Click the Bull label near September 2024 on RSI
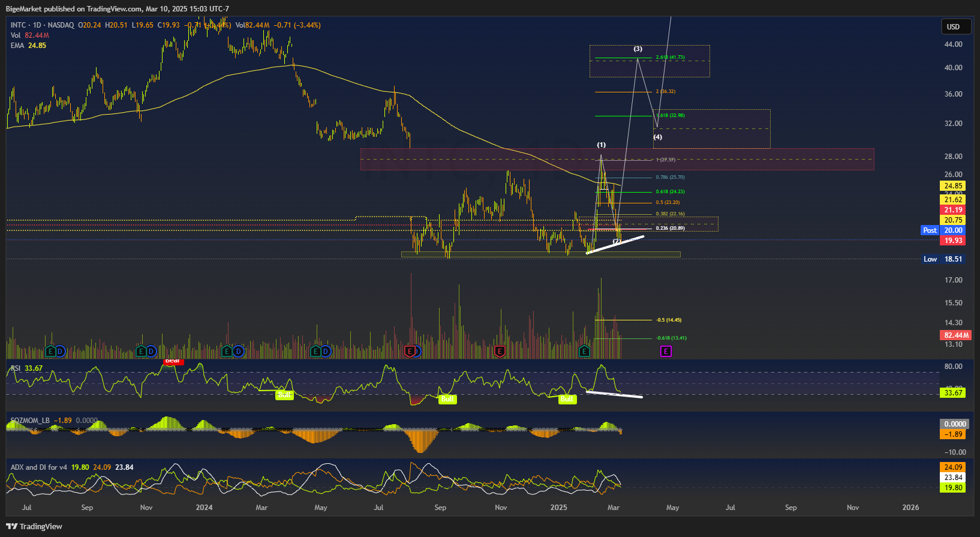 tap(447, 399)
